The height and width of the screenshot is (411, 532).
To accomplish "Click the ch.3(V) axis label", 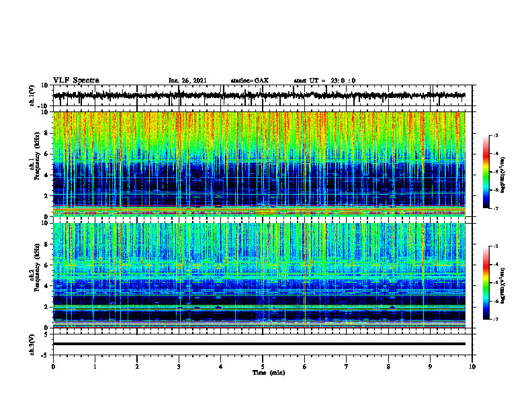I will click(x=32, y=345).
